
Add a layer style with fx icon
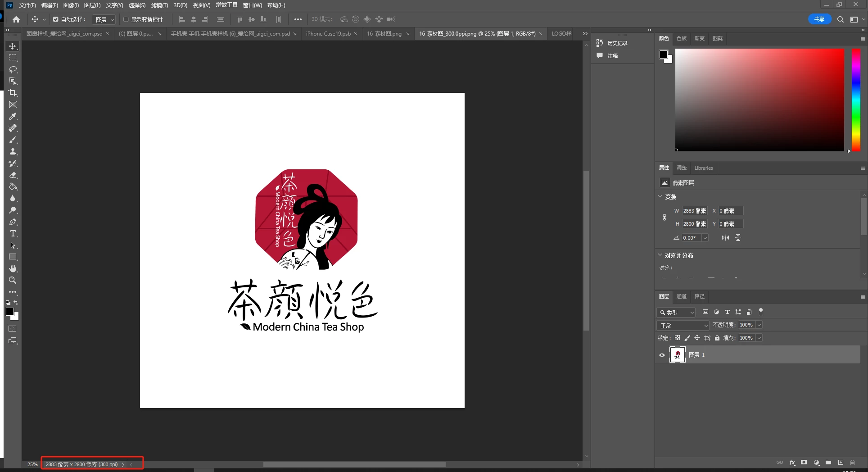pos(792,463)
